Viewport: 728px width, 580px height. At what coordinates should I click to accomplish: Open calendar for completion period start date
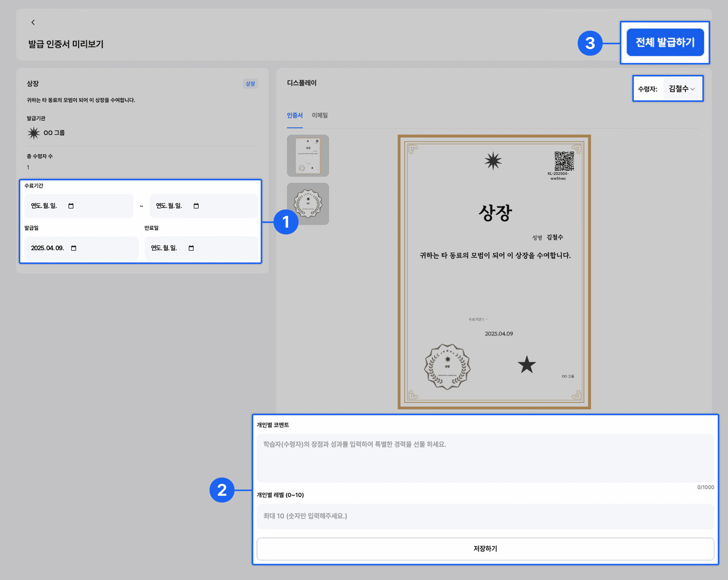click(x=71, y=206)
